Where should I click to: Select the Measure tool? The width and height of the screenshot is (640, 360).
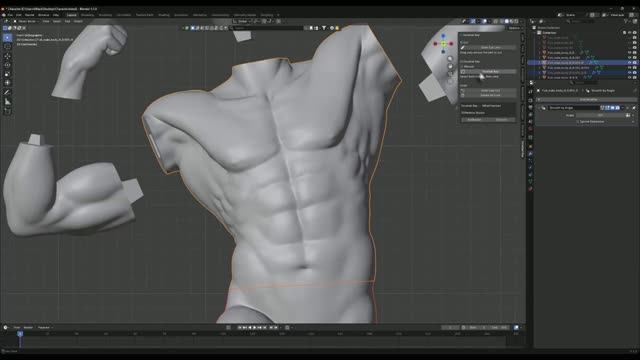pos(7,102)
